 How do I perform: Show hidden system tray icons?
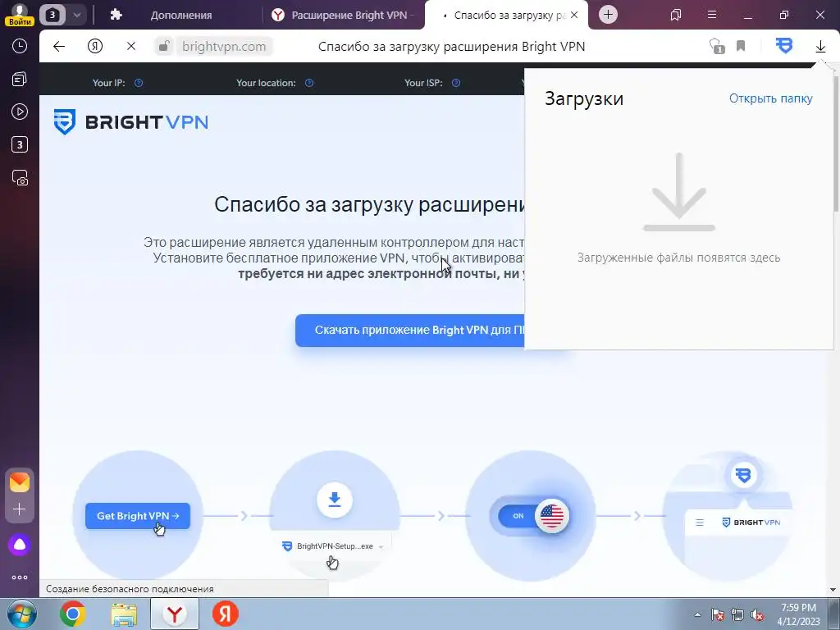pyautogui.click(x=697, y=614)
